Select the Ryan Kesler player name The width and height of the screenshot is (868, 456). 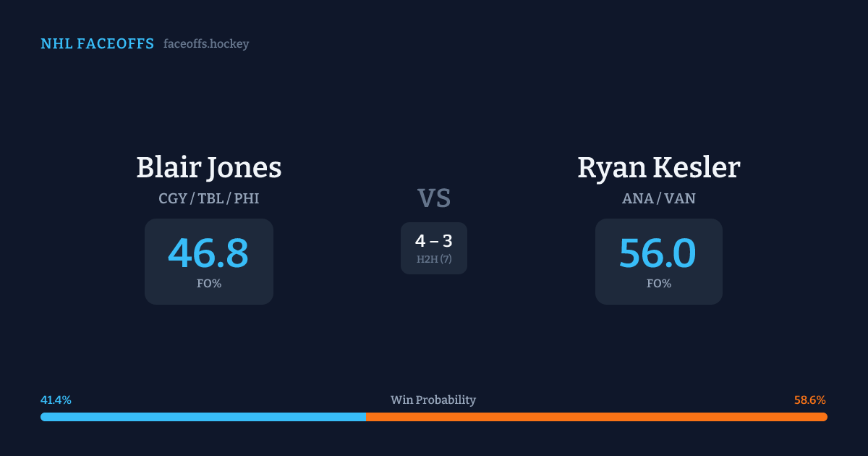tap(658, 168)
